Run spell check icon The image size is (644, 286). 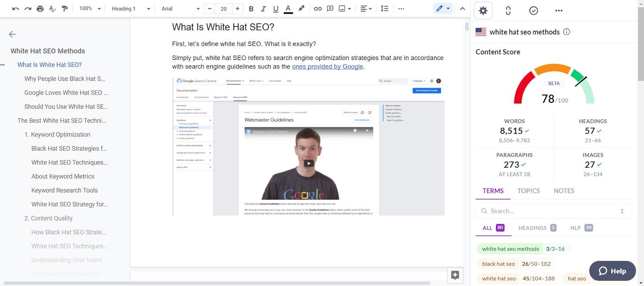(52, 8)
